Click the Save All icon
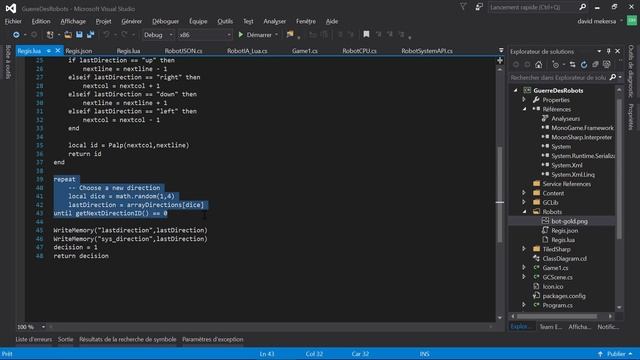This screenshot has width=640, height=360. point(90,35)
